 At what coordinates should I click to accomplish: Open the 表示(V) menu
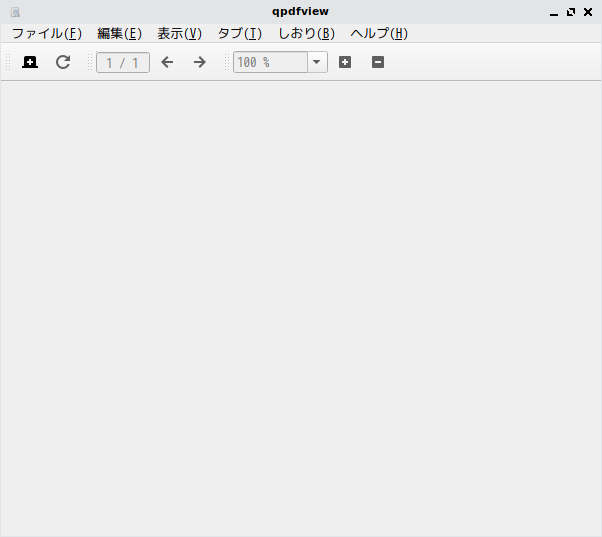pyautogui.click(x=179, y=33)
